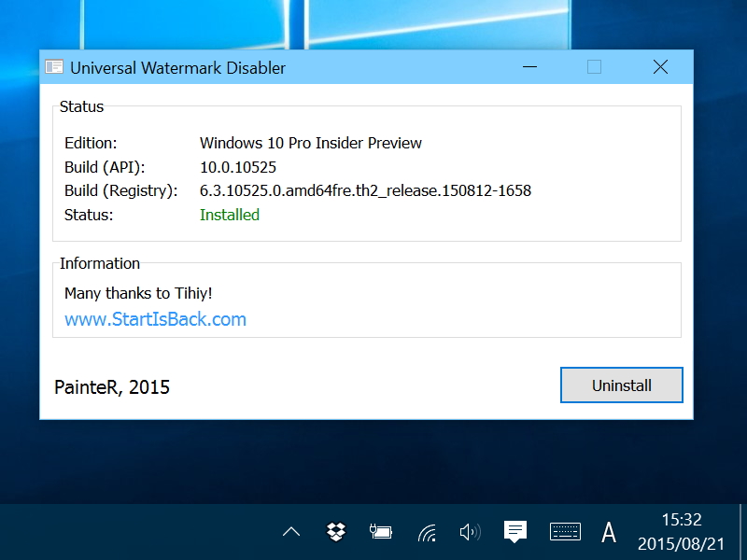The width and height of the screenshot is (747, 560).
Task: Expand the hidden taskbar icons chevron
Action: [x=290, y=532]
